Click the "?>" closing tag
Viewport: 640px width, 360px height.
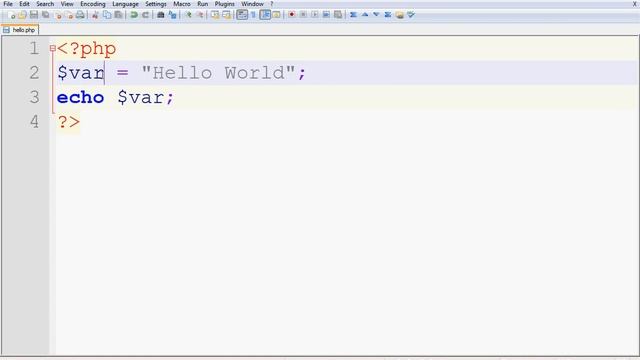[69, 122]
